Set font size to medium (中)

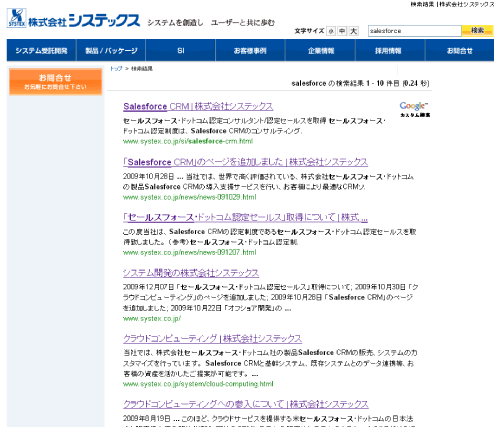coord(342,31)
